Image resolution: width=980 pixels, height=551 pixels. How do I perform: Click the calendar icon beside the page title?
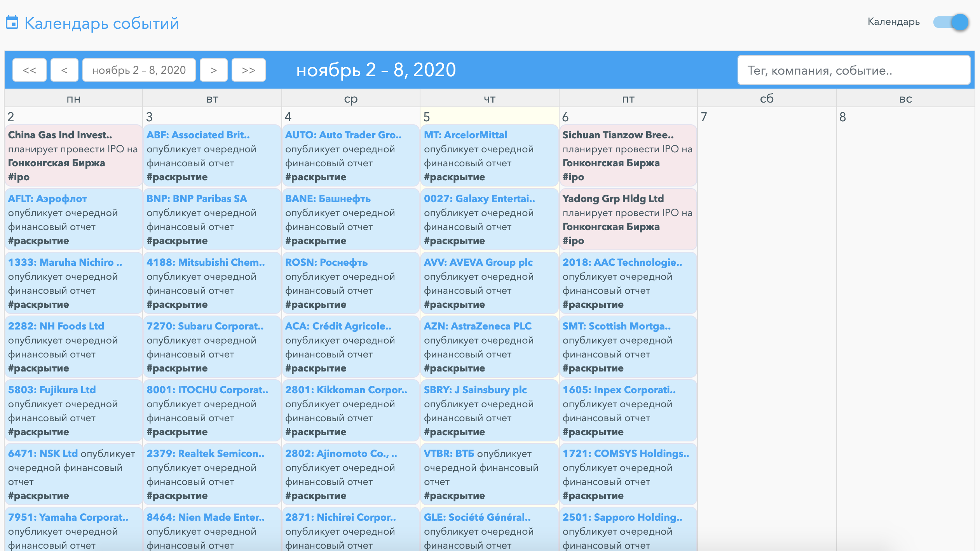12,23
